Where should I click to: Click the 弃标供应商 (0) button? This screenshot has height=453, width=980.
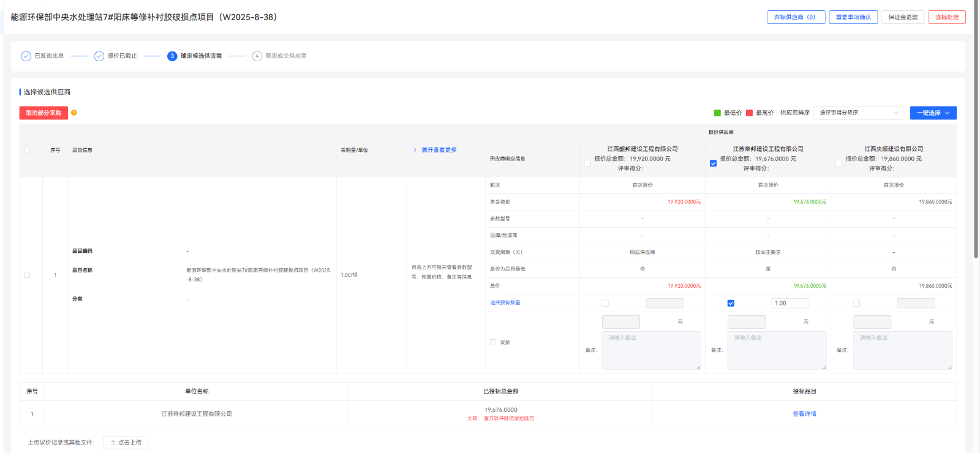point(796,17)
